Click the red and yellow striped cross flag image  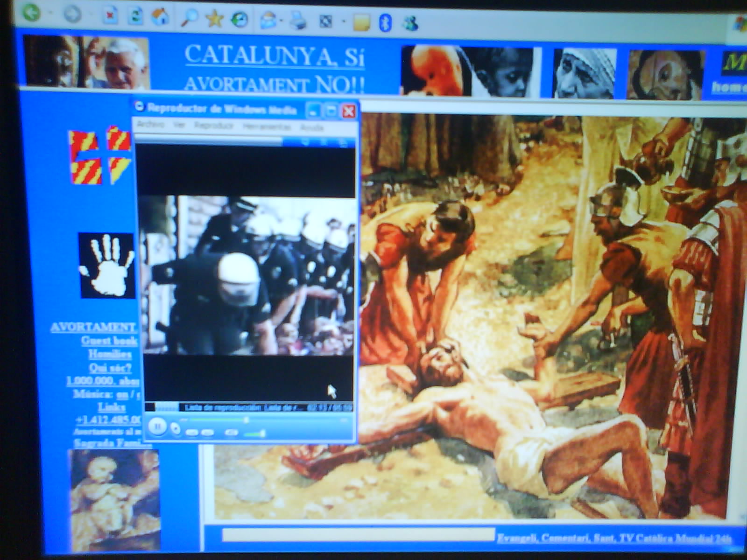100,155
